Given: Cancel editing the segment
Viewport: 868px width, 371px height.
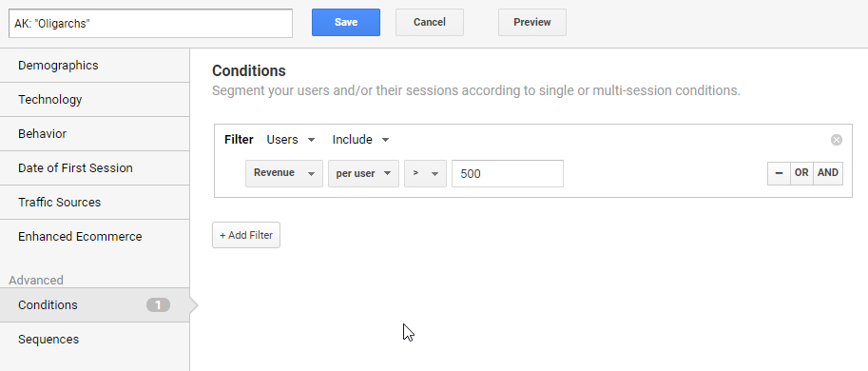Looking at the screenshot, I should click(x=430, y=23).
